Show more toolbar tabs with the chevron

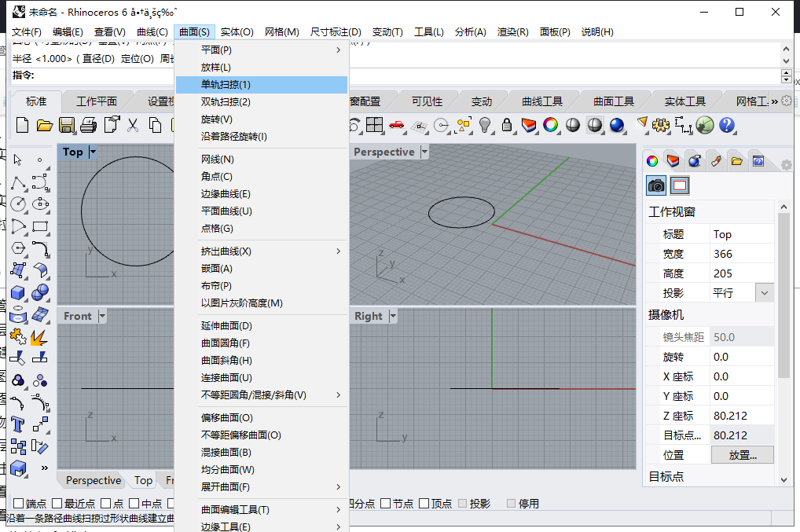(x=774, y=101)
